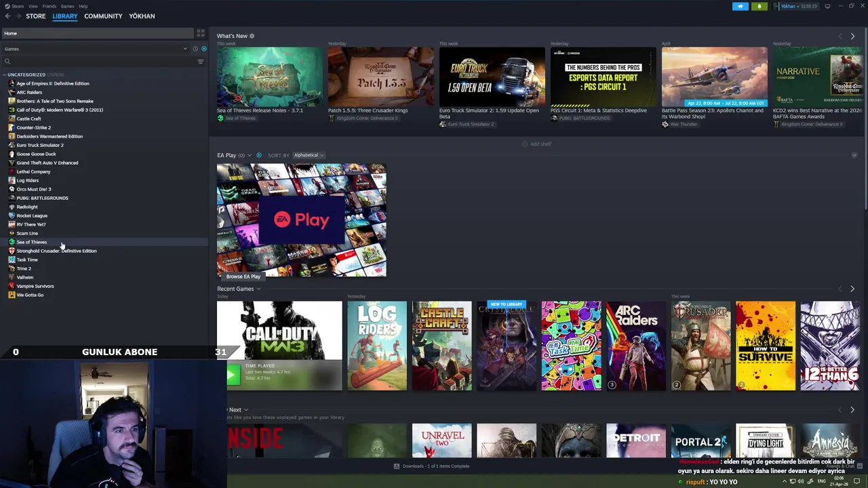Open the green notifications bell
This screenshot has height=488, width=868.
pos(759,6)
